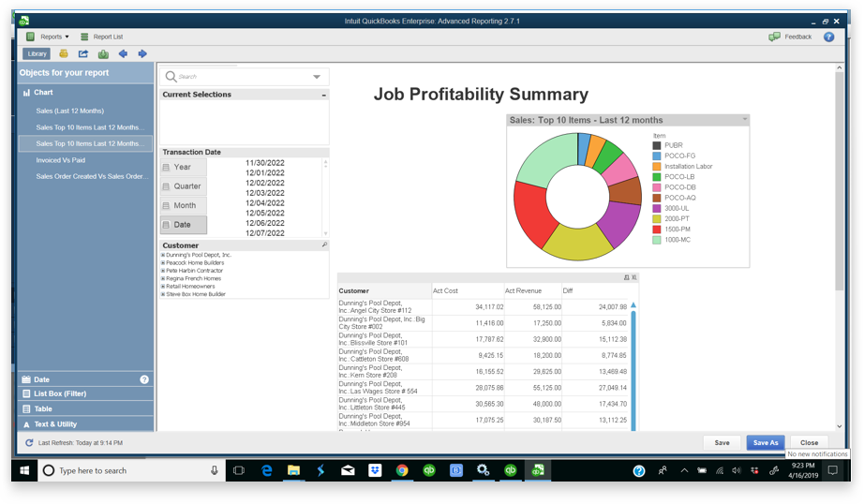
Task: Open Action Center notifications icon
Action: (833, 470)
